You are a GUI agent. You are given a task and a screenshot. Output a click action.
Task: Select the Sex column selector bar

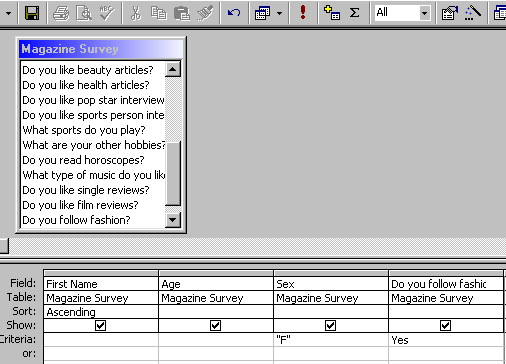[x=331, y=273]
